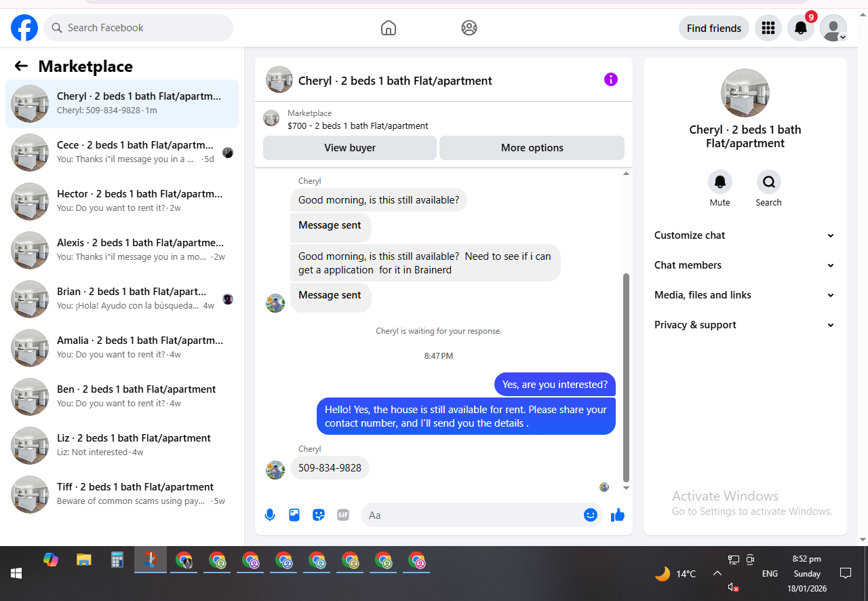Open the emoji picker in message box
The height and width of the screenshot is (601, 868).
click(591, 515)
